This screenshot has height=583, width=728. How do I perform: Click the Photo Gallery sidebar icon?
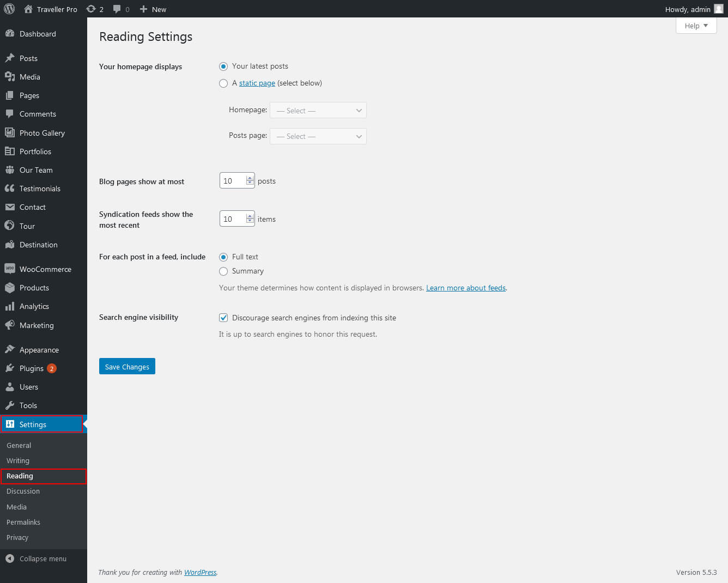[x=10, y=132]
